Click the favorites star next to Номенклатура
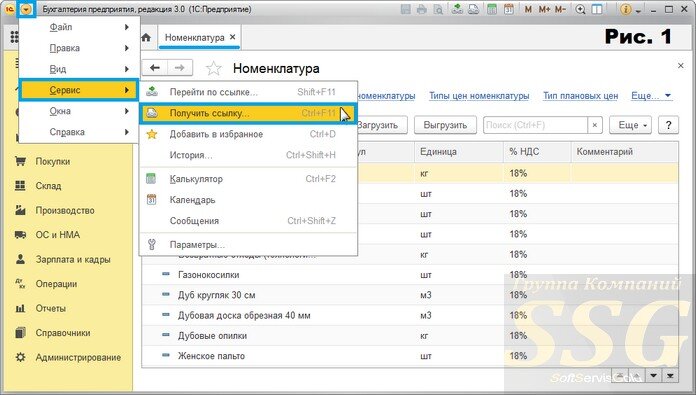 point(214,68)
